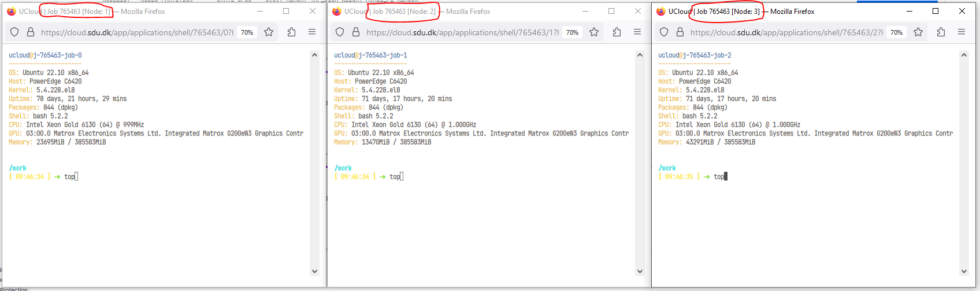Image resolution: width=980 pixels, height=291 pixels.
Task: Click the URL address field of Node 1 window
Action: coord(136,32)
